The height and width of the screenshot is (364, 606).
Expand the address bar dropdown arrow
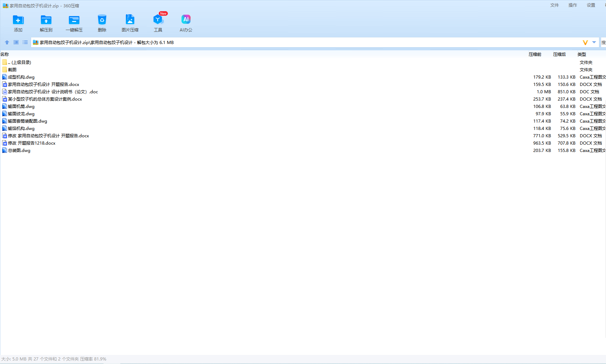[594, 43]
